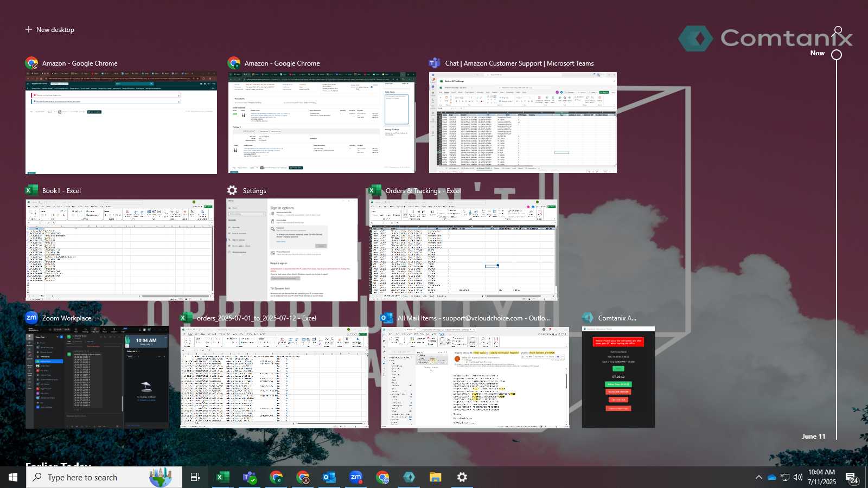Viewport: 868px width, 488px height.
Task: Click the Excel icon next to the orders_2025-07-01 title
Action: click(186, 318)
